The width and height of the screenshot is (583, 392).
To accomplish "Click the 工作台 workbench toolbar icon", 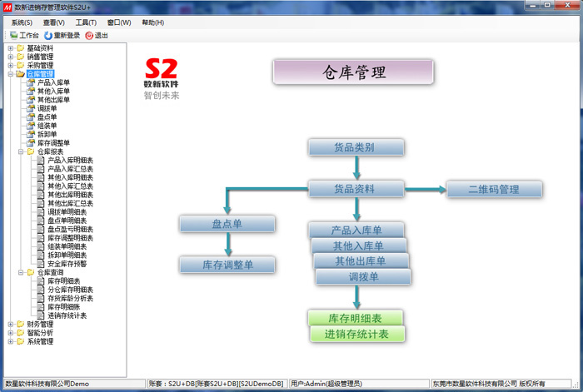I will [x=14, y=35].
